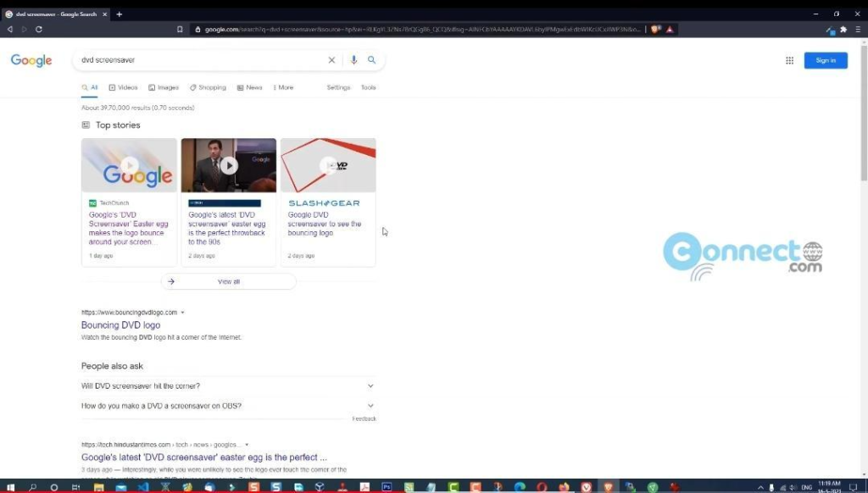Click the Brave Shields lion icon
868x493 pixels.
655,29
